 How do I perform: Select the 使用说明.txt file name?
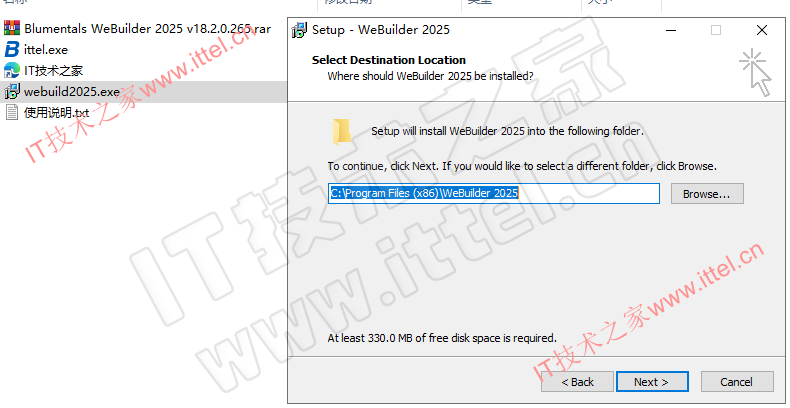[x=56, y=113]
